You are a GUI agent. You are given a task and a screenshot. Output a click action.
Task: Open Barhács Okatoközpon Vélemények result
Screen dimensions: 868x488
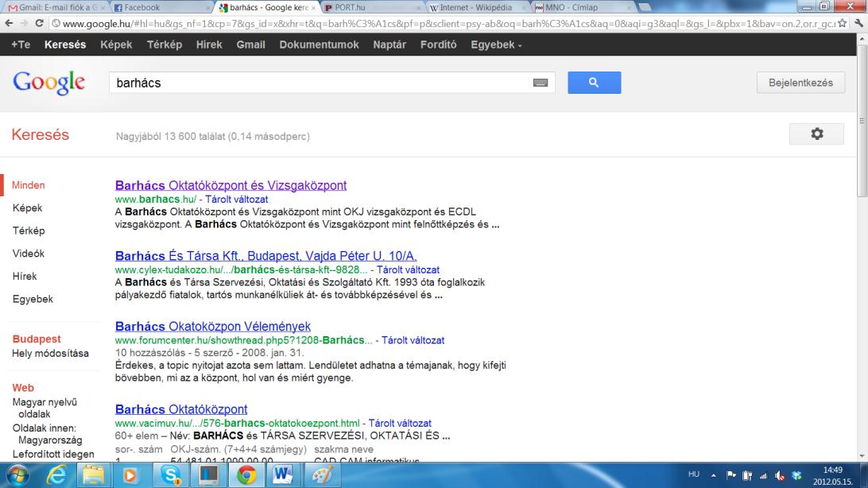[213, 327]
